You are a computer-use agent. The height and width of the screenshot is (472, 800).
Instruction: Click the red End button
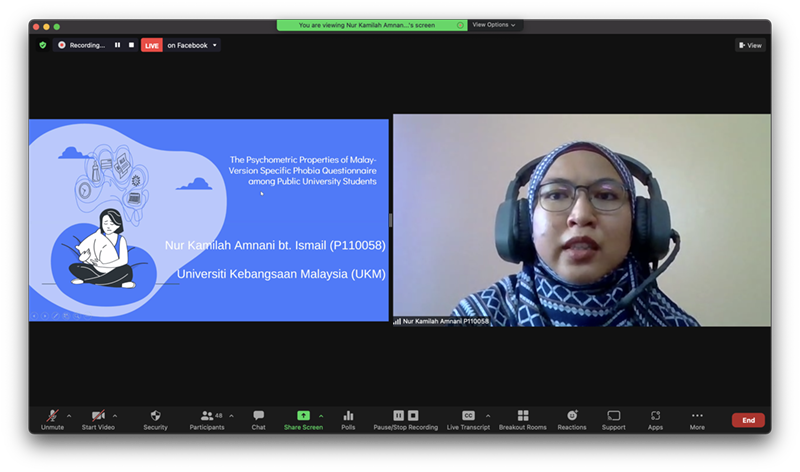(748, 420)
